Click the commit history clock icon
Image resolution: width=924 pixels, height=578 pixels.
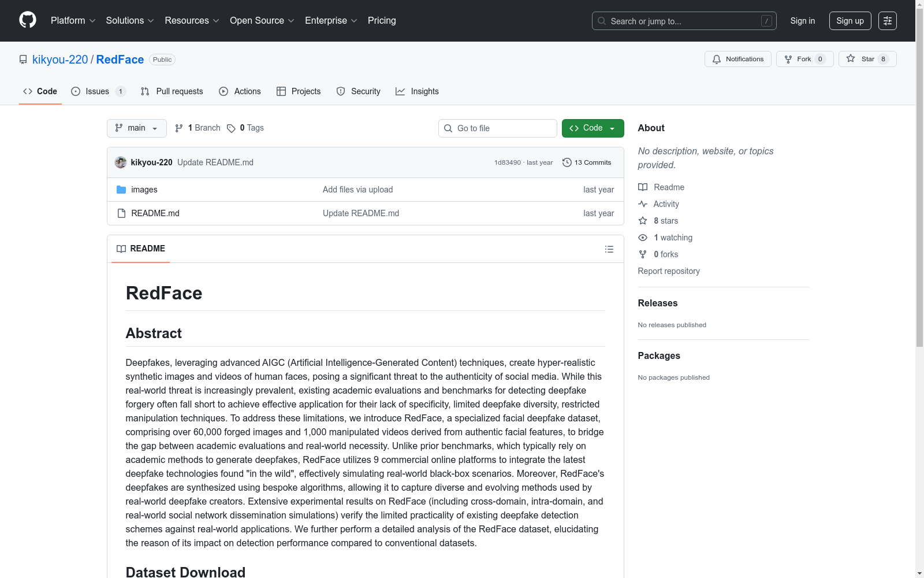(567, 162)
